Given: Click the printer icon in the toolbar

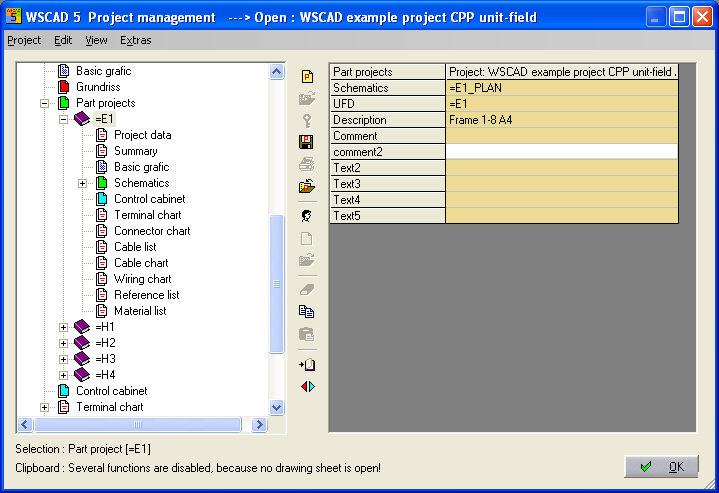Looking at the screenshot, I should [307, 164].
